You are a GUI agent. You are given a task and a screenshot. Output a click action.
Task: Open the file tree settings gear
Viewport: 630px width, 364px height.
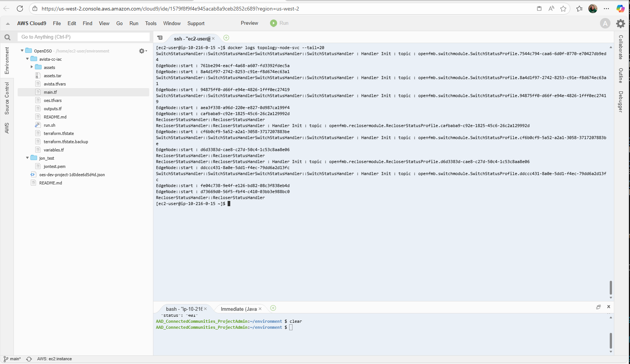[142, 51]
